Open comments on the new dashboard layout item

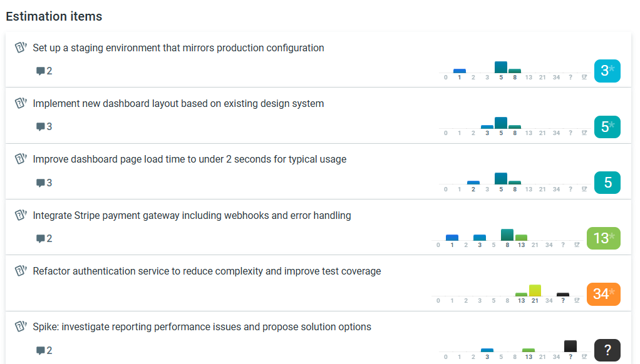coord(44,127)
